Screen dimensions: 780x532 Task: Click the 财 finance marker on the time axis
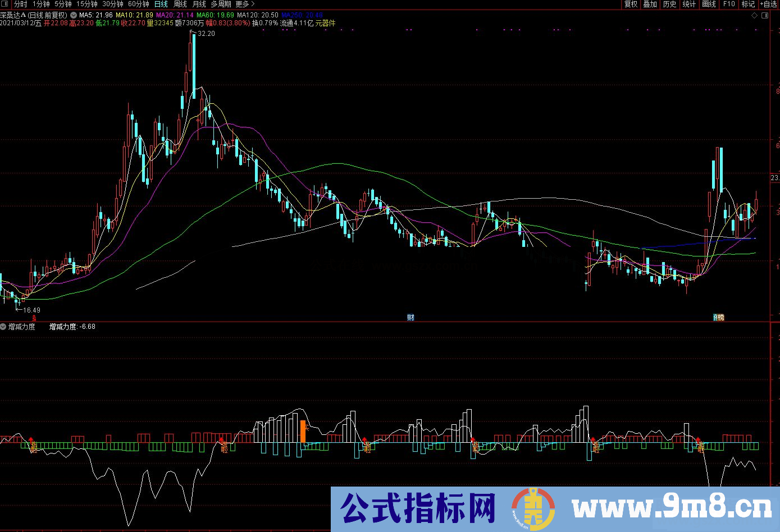click(x=410, y=318)
